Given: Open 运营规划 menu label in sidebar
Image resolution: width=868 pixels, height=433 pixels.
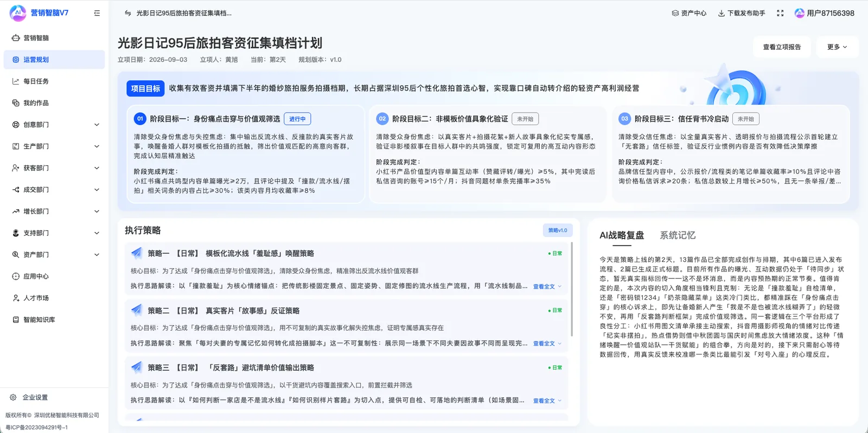Looking at the screenshot, I should coord(36,60).
